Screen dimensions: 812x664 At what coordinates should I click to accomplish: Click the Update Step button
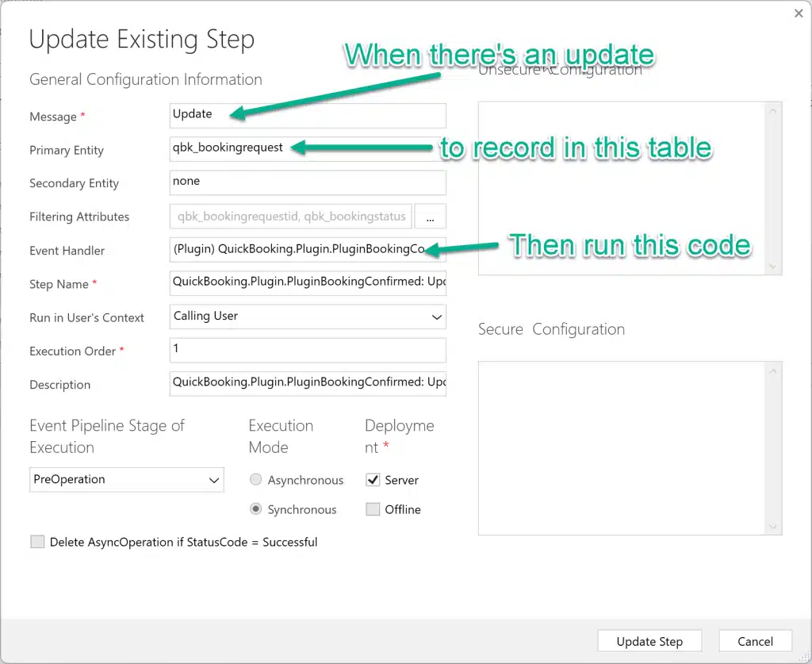[x=649, y=640]
